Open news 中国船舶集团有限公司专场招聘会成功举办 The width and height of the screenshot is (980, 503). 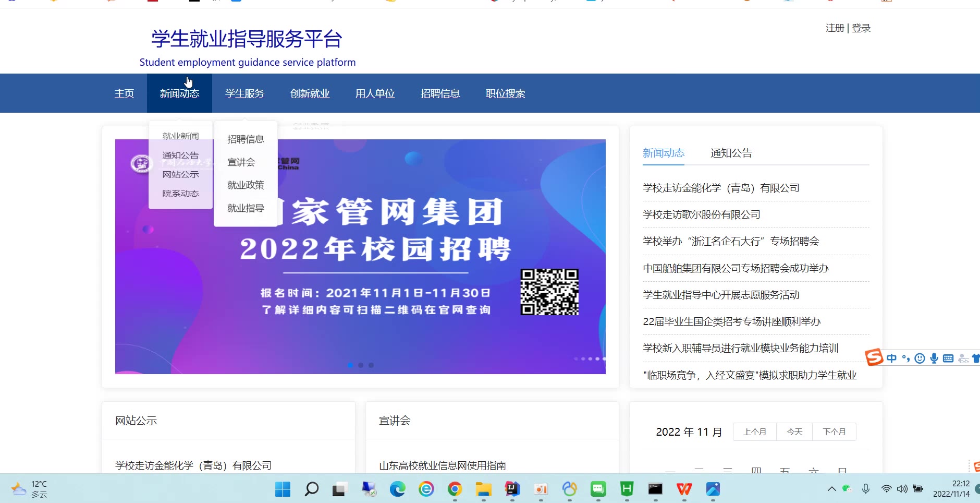pyautogui.click(x=736, y=268)
